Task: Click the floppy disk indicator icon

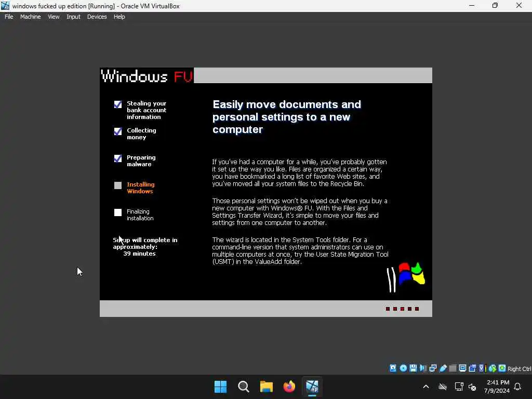Action: (413, 368)
